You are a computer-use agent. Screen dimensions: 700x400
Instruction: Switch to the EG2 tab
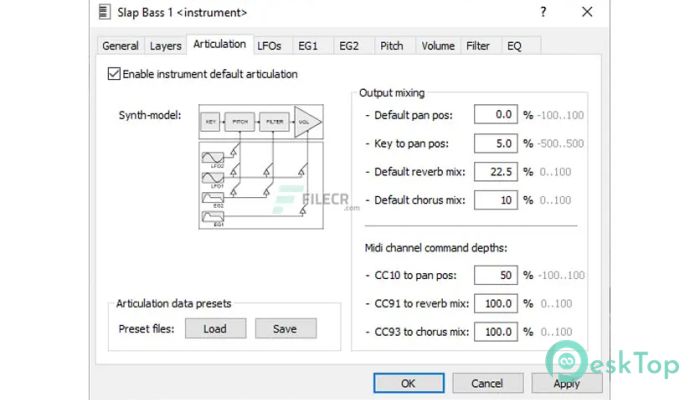pos(349,46)
